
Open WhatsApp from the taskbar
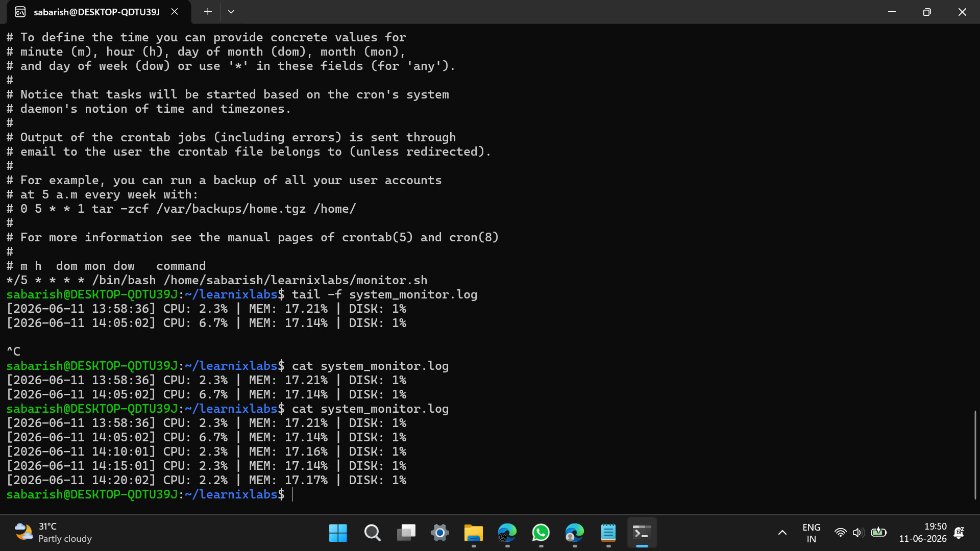pyautogui.click(x=541, y=533)
